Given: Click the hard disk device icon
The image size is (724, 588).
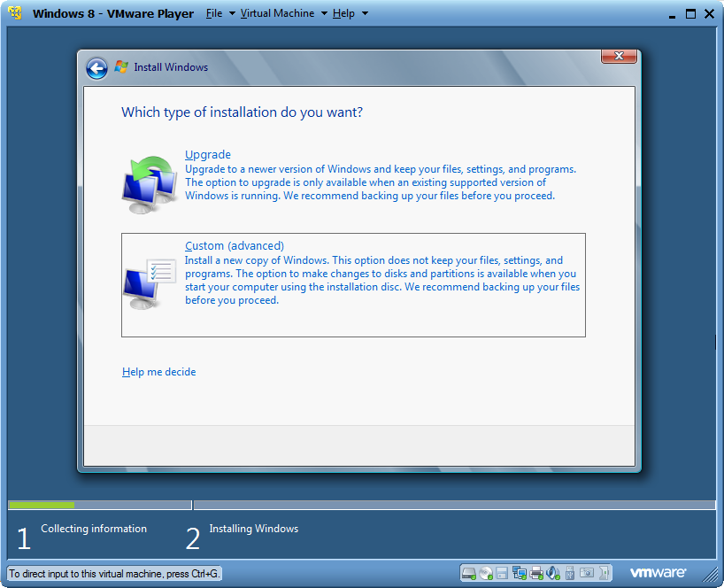Looking at the screenshot, I should (469, 573).
